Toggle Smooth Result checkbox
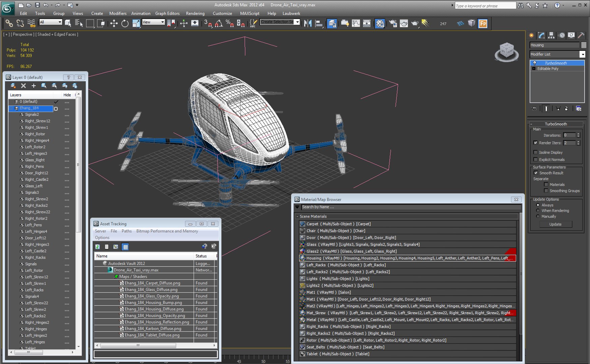 tap(536, 173)
